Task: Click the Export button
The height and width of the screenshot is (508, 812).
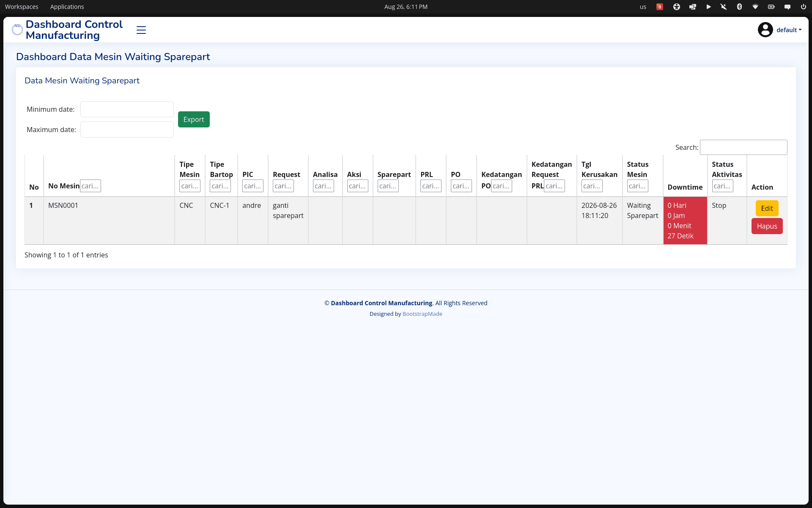Action: click(x=194, y=119)
